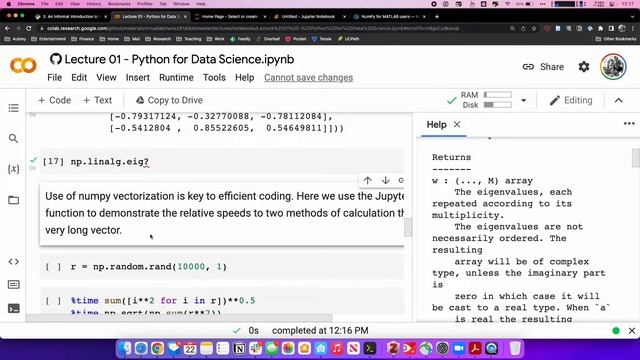Screen dimensions: 640x360
Task: Open the command palette icon in sidebar
Action: tap(13, 284)
